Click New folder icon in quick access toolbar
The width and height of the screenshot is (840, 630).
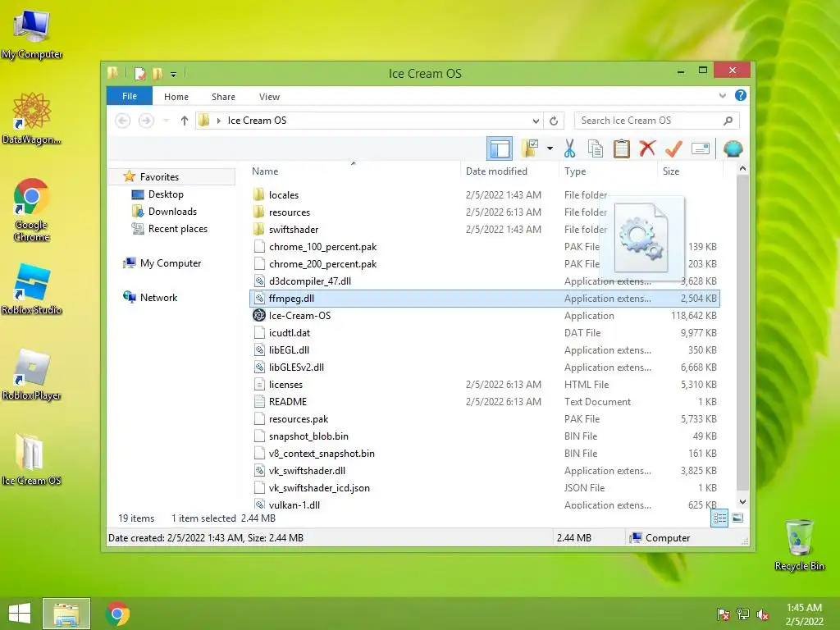point(157,73)
